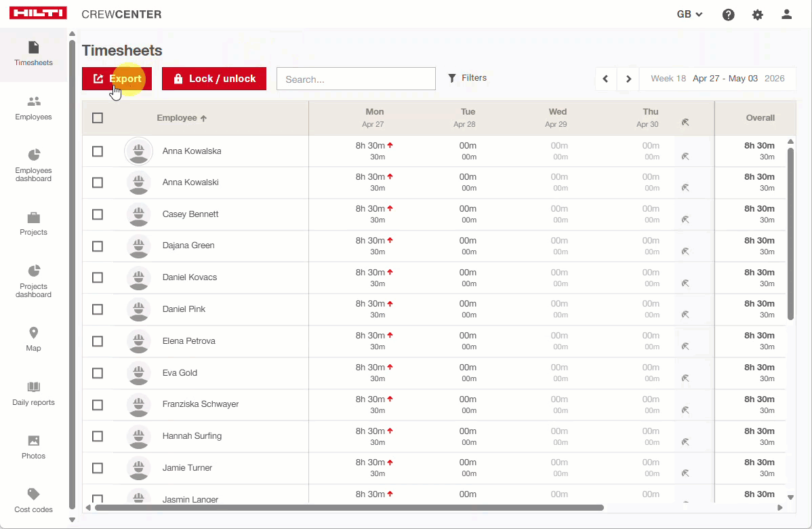
Task: Open settings gear icon in header
Action: [757, 14]
